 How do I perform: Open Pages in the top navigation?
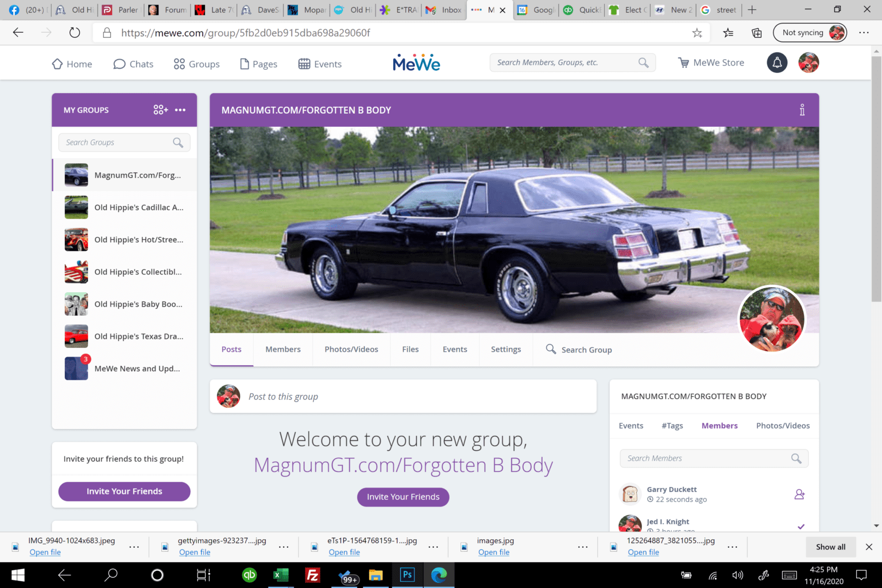click(x=258, y=64)
